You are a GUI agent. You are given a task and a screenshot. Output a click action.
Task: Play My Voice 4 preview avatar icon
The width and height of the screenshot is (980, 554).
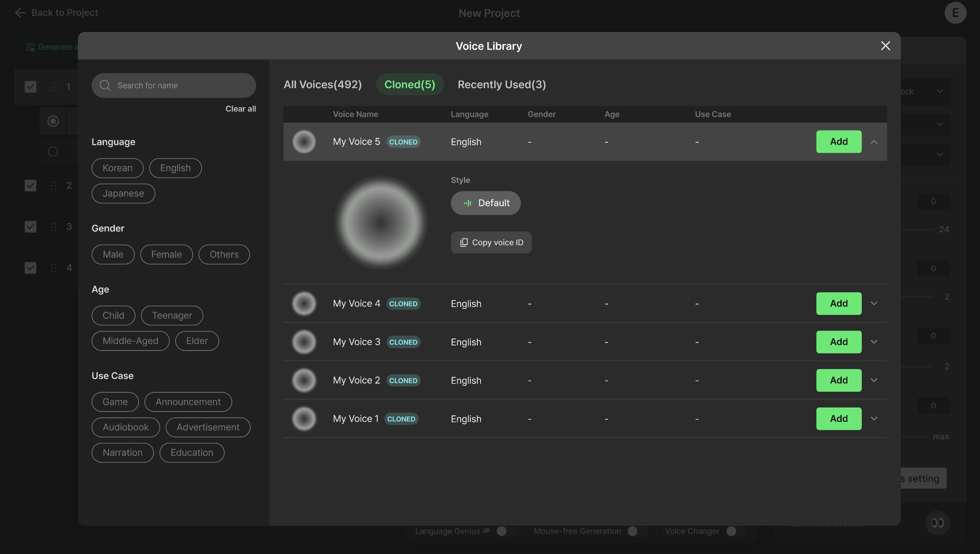coord(304,303)
